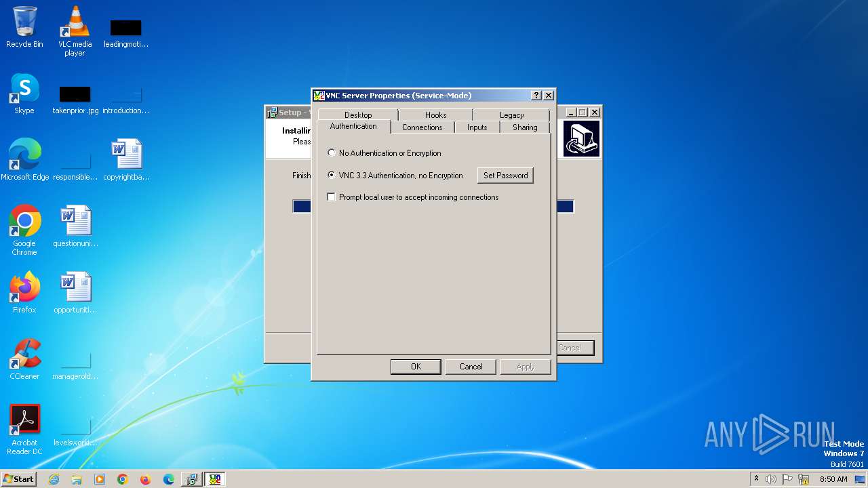Screen dimensions: 868x488
Task: Click the network tray icon
Action: [x=804, y=479]
